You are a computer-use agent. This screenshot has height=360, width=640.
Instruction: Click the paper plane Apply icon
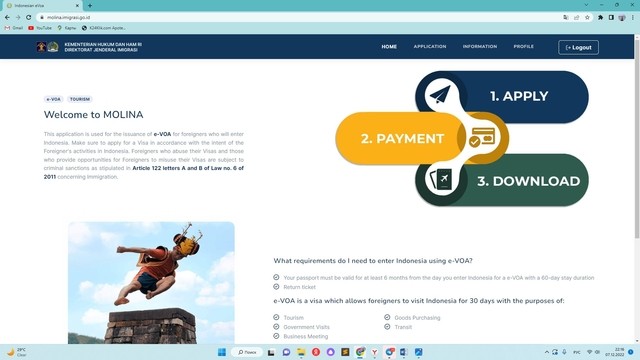coord(440,95)
